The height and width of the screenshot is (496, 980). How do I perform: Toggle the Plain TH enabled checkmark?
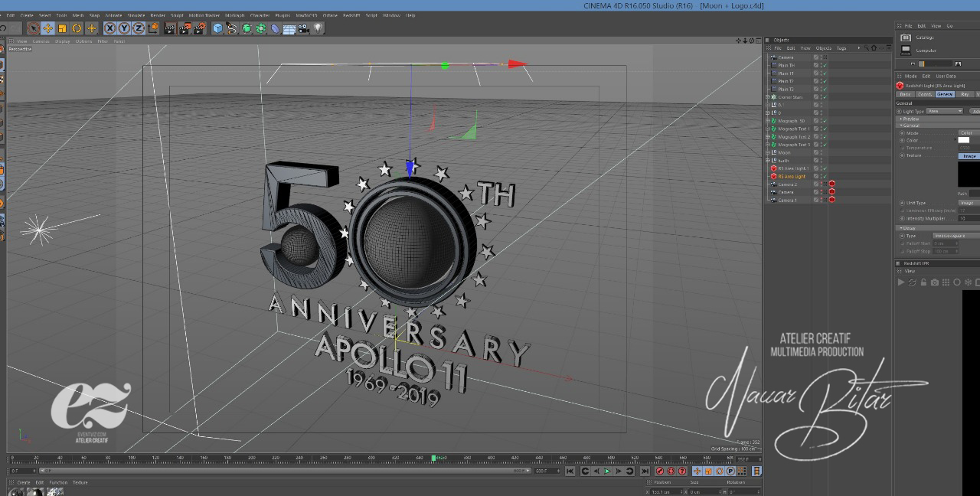click(x=825, y=65)
